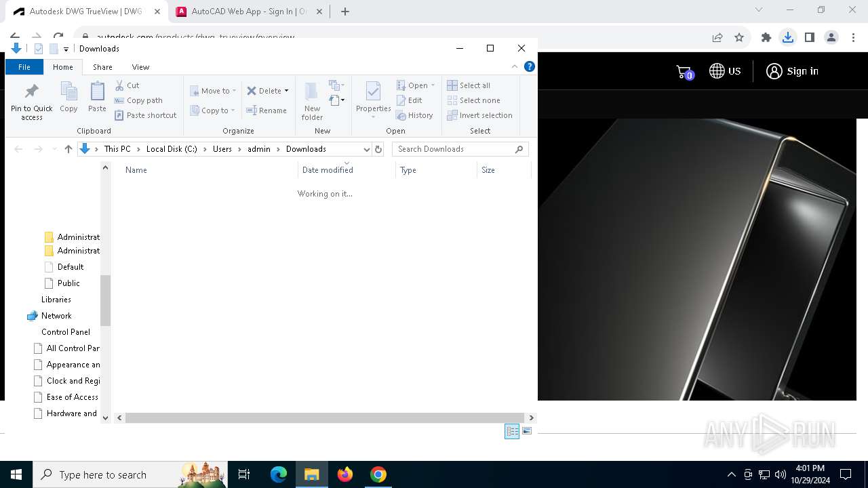Click admin breadcrumb in address bar
The width and height of the screenshot is (868, 488).
259,149
